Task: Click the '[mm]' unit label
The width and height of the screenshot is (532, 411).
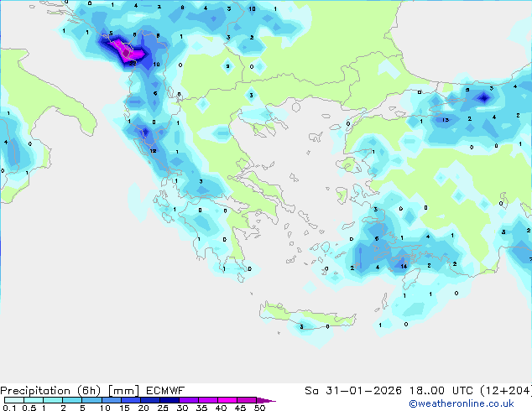Action: point(123,391)
